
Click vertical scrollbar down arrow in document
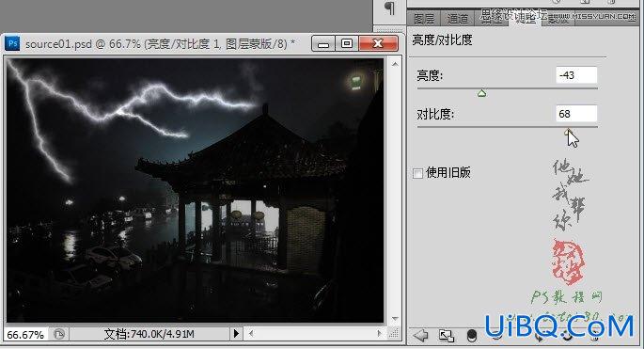coord(395,319)
